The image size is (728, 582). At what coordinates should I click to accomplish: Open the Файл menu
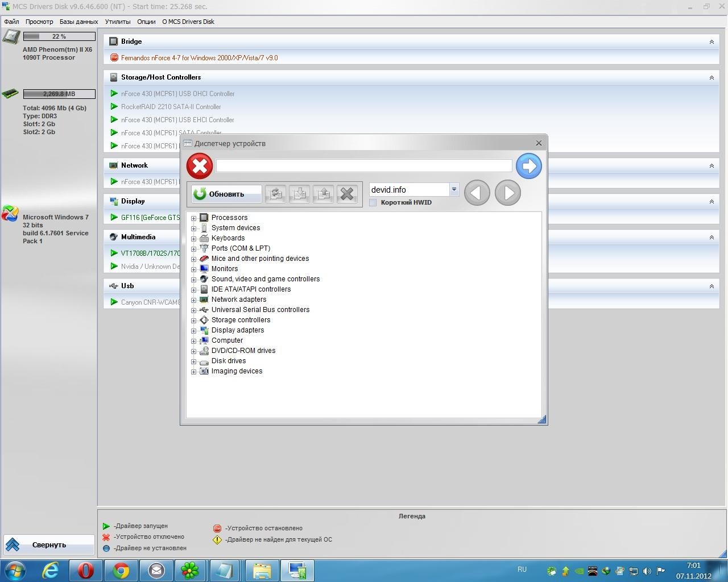11,22
